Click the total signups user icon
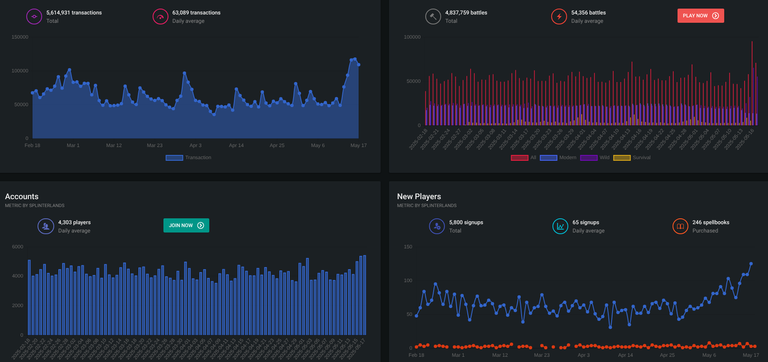768x362 pixels. pyautogui.click(x=437, y=226)
